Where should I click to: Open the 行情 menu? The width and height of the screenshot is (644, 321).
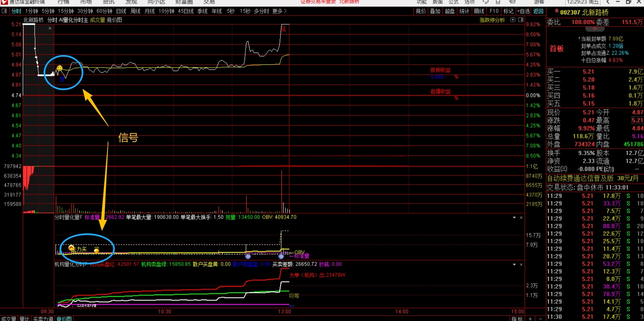pyautogui.click(x=63, y=2)
